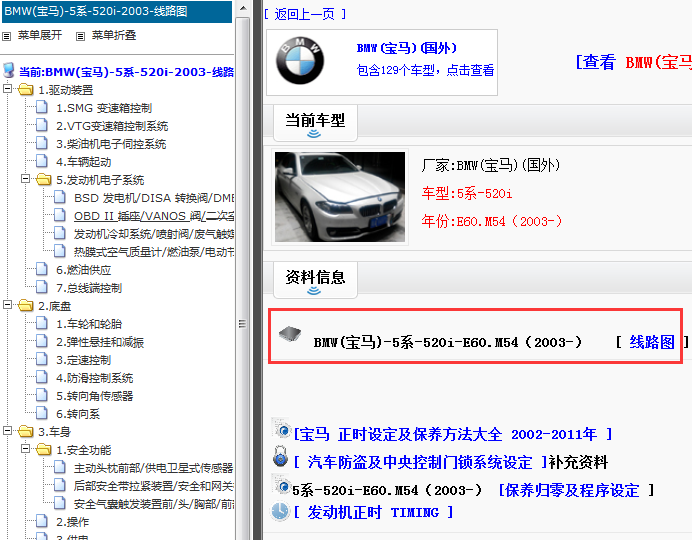Open 汽车防盗及中央控制门锁系统设定 link
692x540 pixels.
[420, 462]
